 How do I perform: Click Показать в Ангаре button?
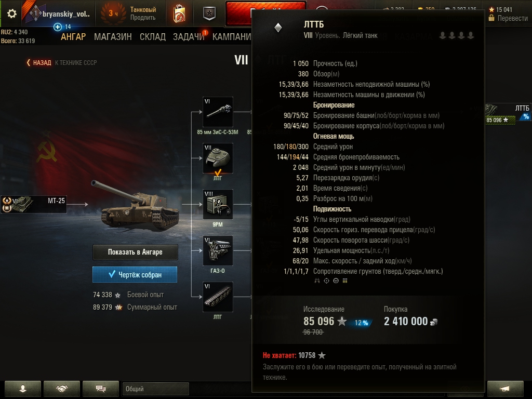click(x=135, y=252)
